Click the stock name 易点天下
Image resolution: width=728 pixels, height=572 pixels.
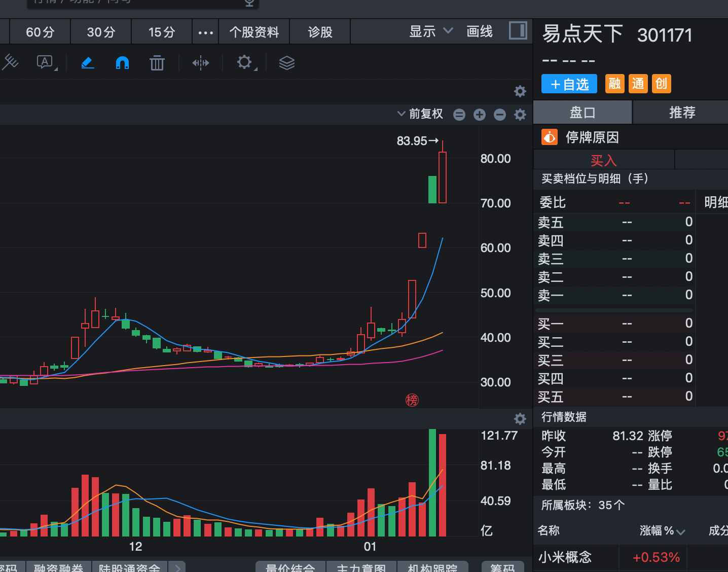point(583,34)
